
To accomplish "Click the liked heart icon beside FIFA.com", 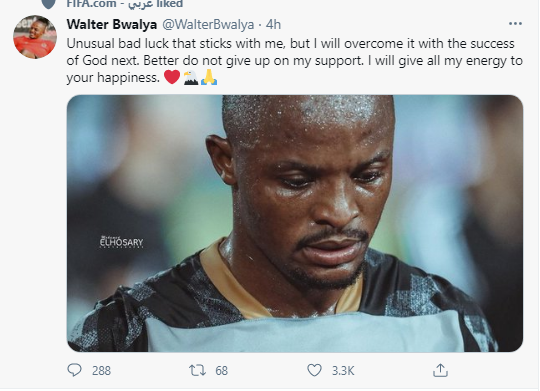I will tap(49, 3).
